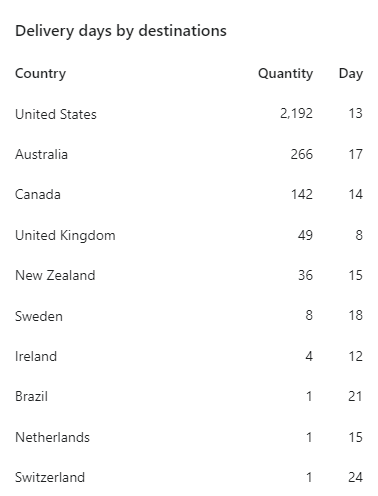Click Brazil's day value 21
Screen dimensions: 378x496
click(x=355, y=397)
